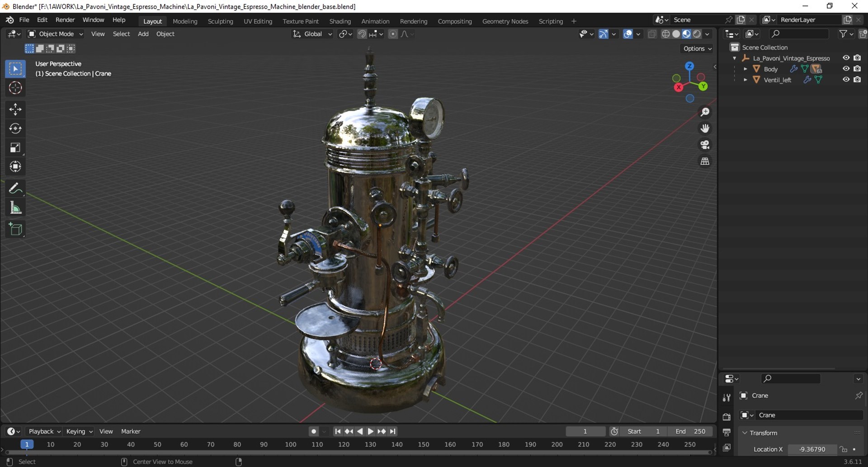The width and height of the screenshot is (868, 467).
Task: Open the timeline Marker menu
Action: [x=131, y=431]
